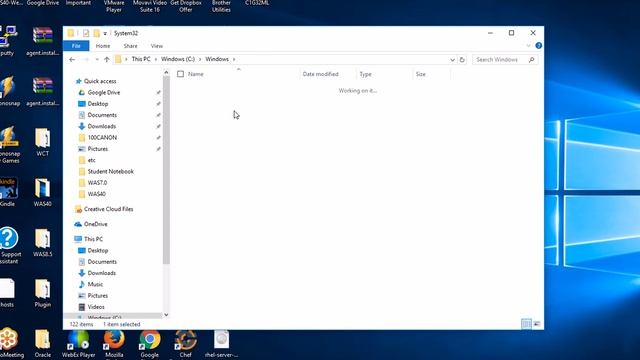This screenshot has width=640, height=360.
Task: Open Google Drive in Quick access
Action: pyautogui.click(x=104, y=93)
